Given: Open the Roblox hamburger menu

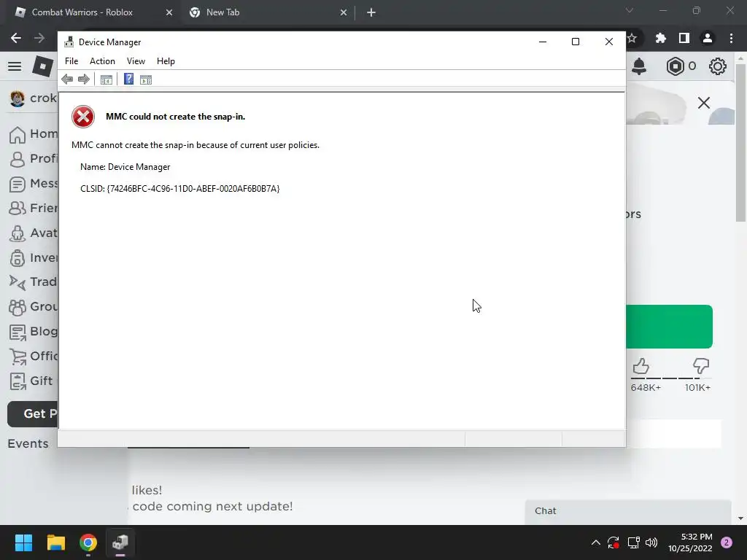Looking at the screenshot, I should tap(15, 66).
